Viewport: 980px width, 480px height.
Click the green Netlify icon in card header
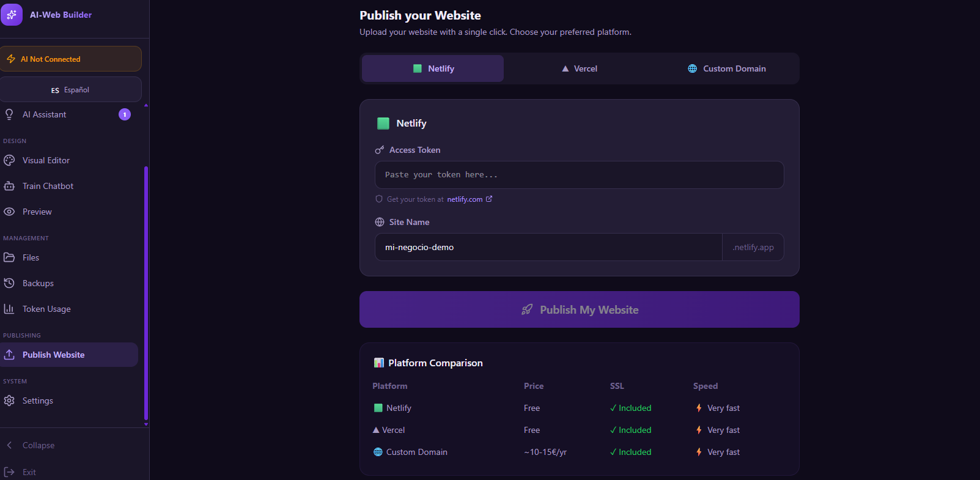(383, 124)
